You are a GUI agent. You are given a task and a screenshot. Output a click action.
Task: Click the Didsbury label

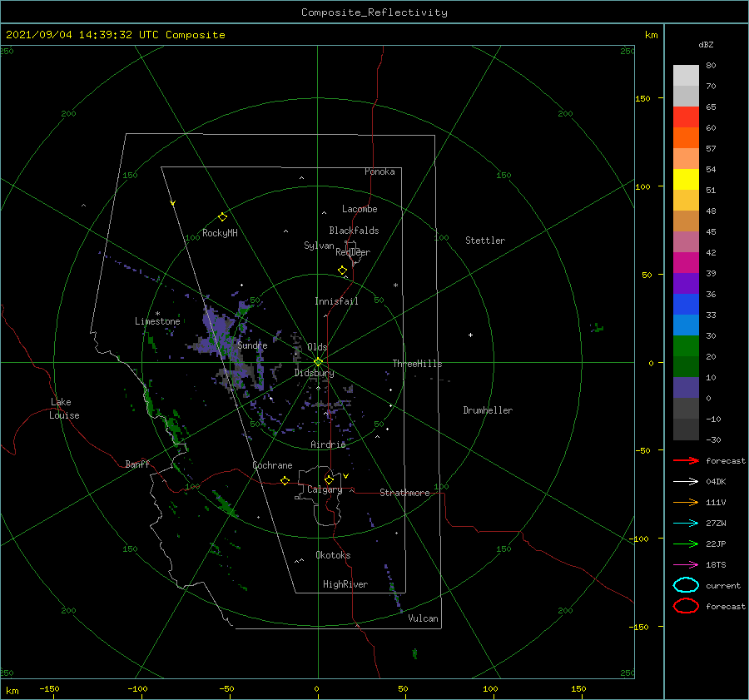(x=314, y=373)
